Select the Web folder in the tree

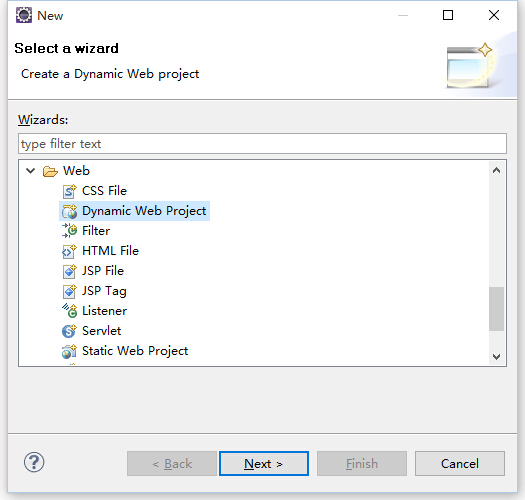pyautogui.click(x=76, y=171)
